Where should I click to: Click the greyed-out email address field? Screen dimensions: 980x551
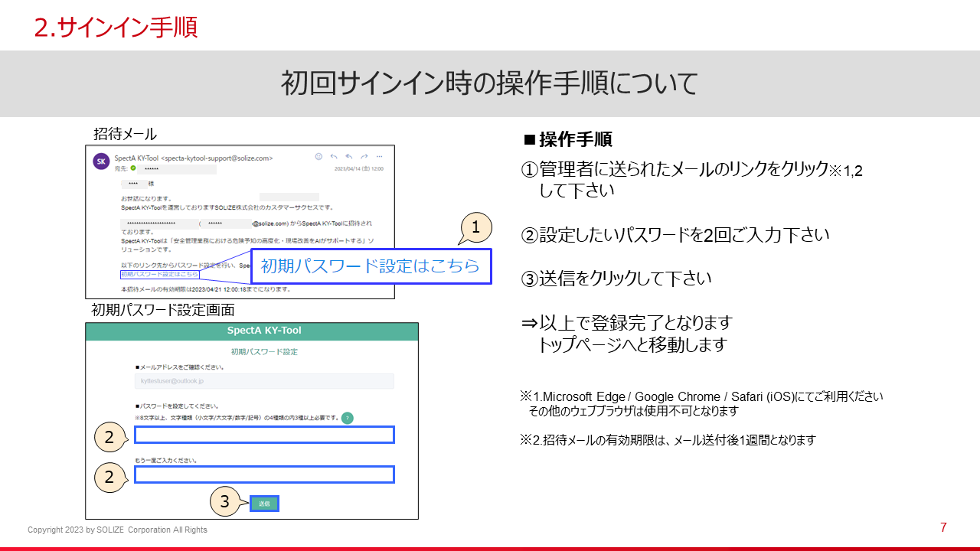tap(264, 381)
